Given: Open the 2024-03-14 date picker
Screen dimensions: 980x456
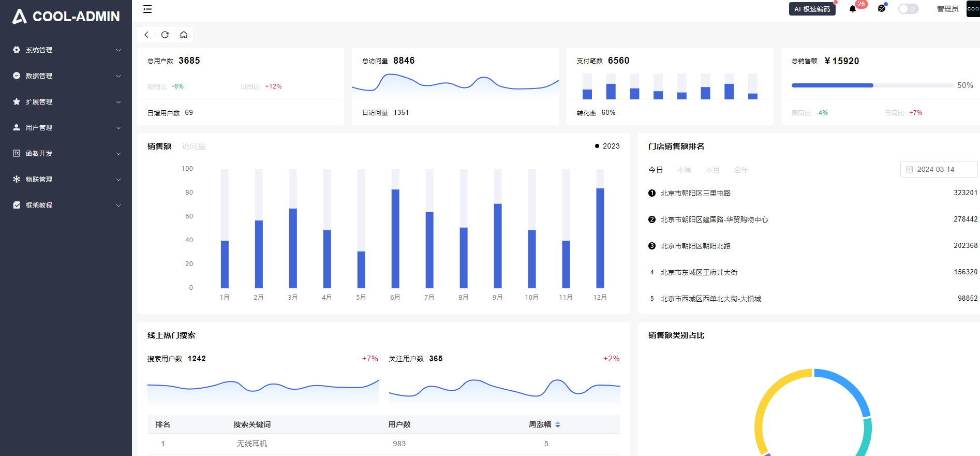Looking at the screenshot, I should [x=939, y=169].
